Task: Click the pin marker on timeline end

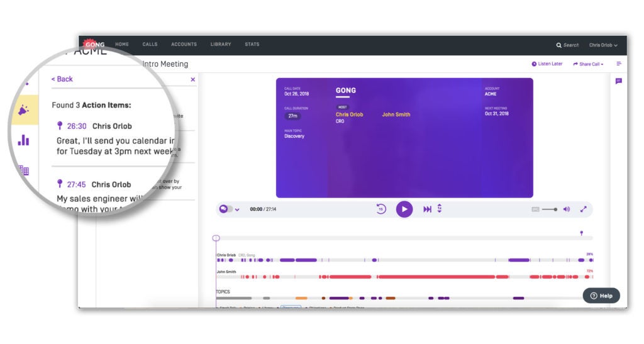Action: [581, 233]
